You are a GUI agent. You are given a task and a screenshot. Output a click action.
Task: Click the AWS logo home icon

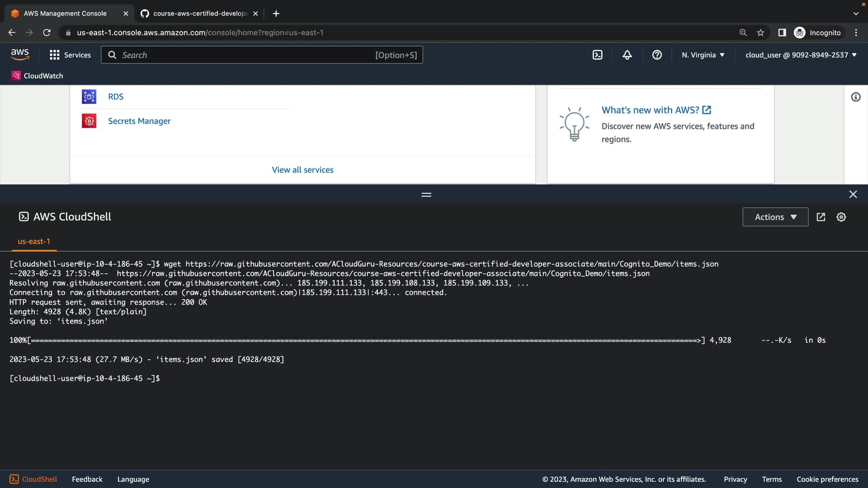coord(20,55)
